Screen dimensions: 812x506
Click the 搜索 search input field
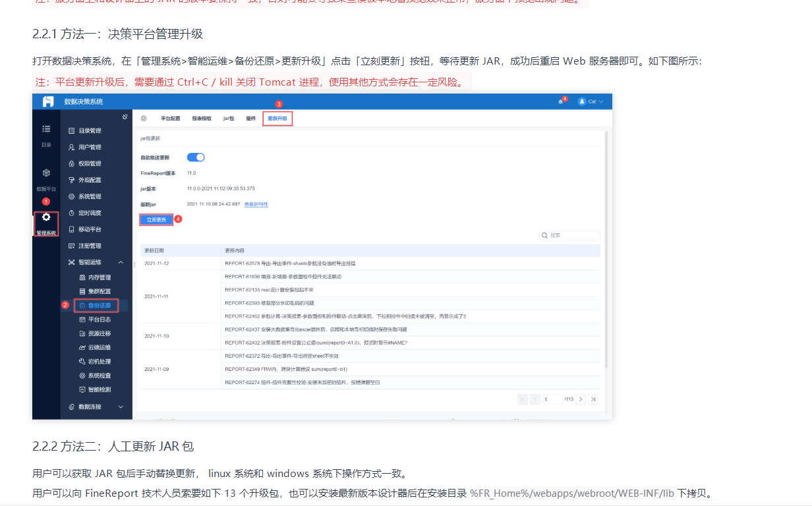569,235
